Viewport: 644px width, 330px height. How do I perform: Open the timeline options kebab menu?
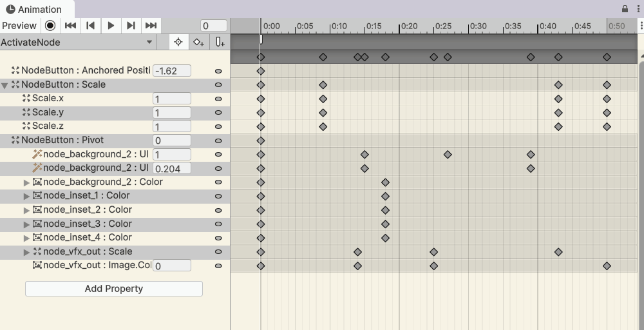641,26
